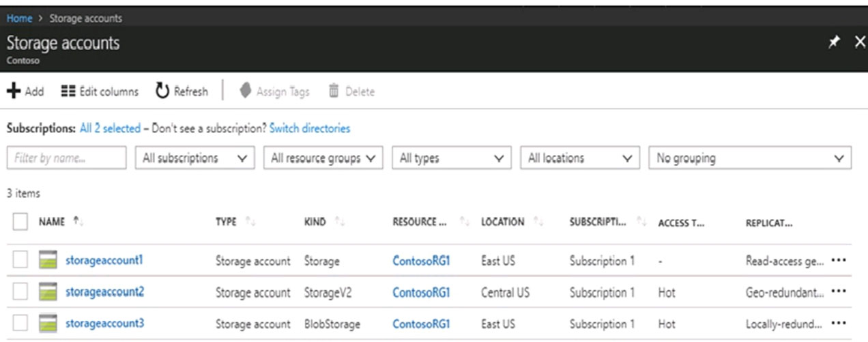Click East US cell of storageaccount3
This screenshot has width=868, height=342.
point(498,324)
